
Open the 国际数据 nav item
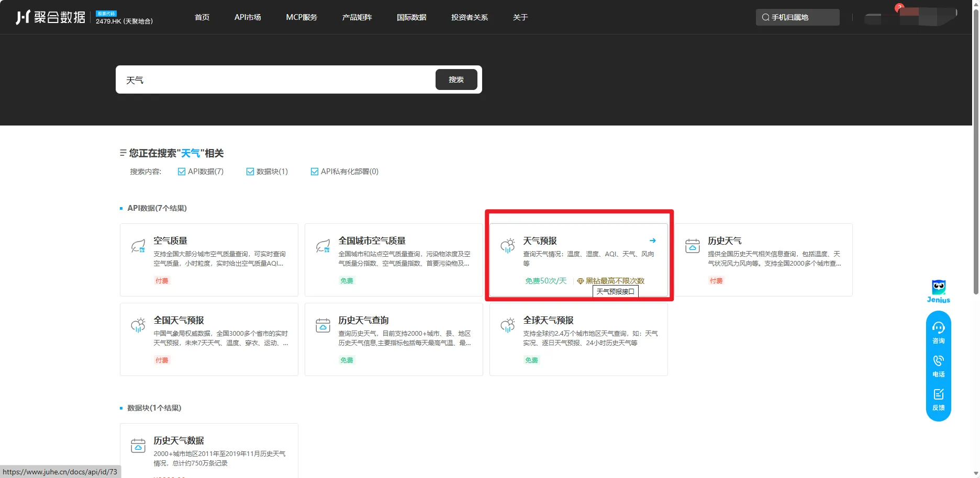click(x=411, y=17)
